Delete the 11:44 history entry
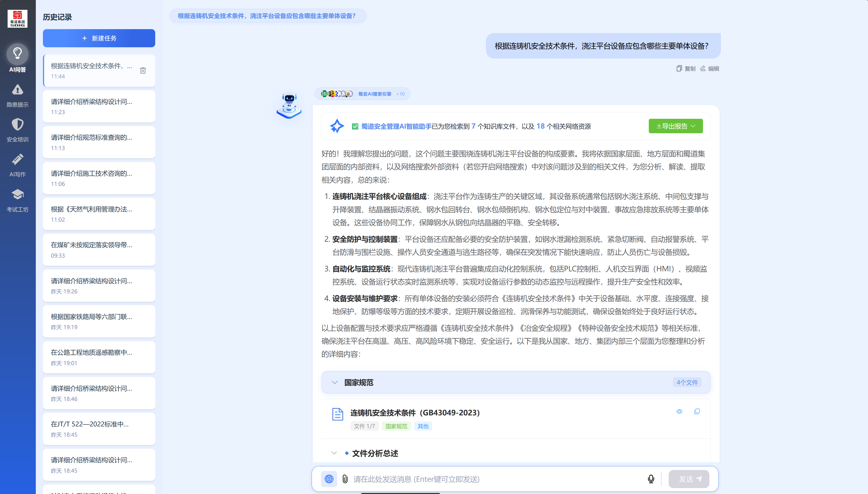 pos(143,71)
